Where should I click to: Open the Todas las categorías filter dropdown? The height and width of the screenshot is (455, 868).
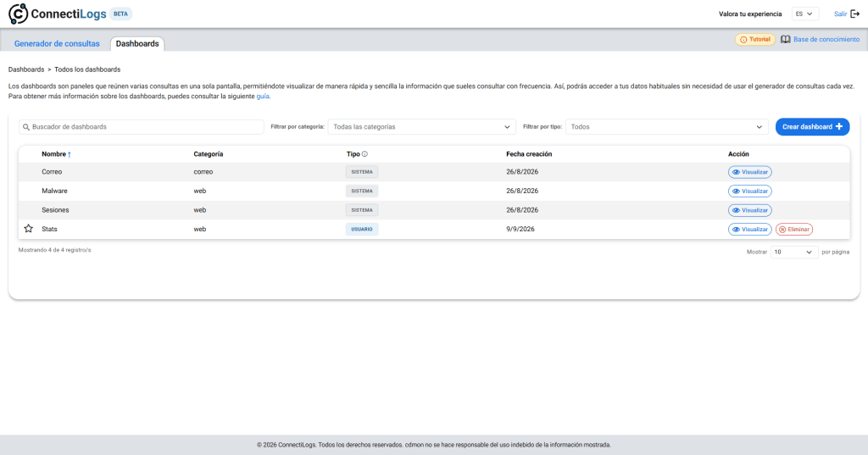[x=422, y=127]
